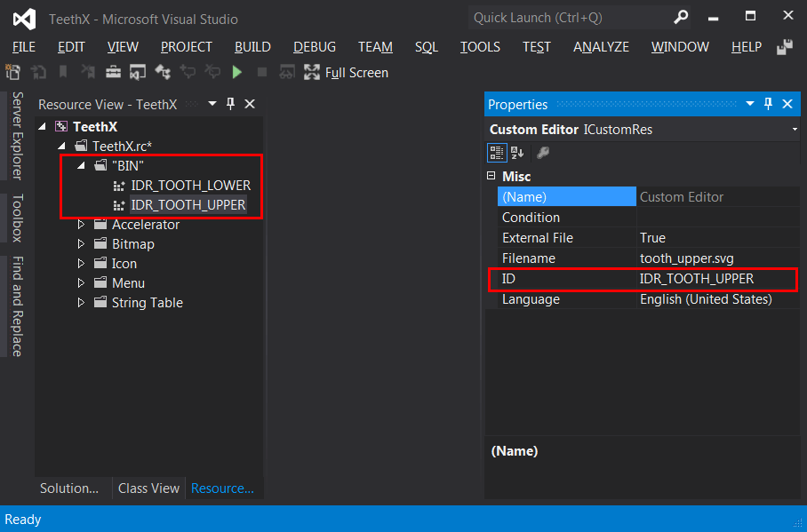This screenshot has width=807, height=532.
Task: Open the FILE menu
Action: pyautogui.click(x=24, y=47)
